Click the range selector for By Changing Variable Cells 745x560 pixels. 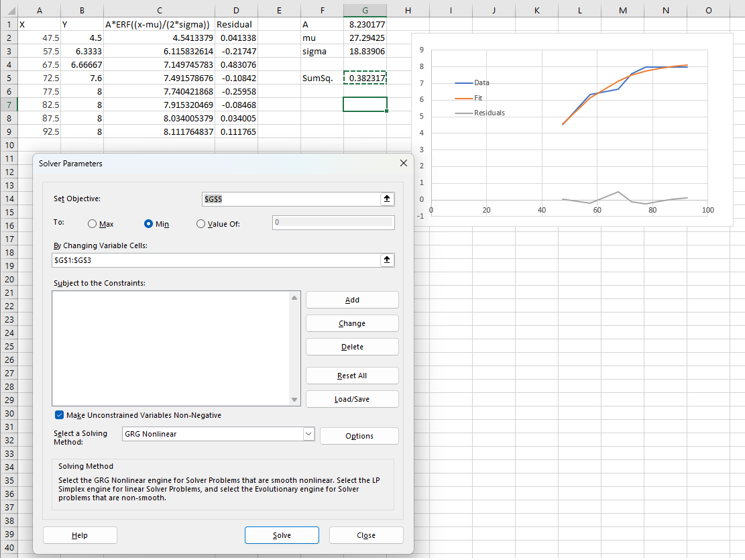point(387,260)
